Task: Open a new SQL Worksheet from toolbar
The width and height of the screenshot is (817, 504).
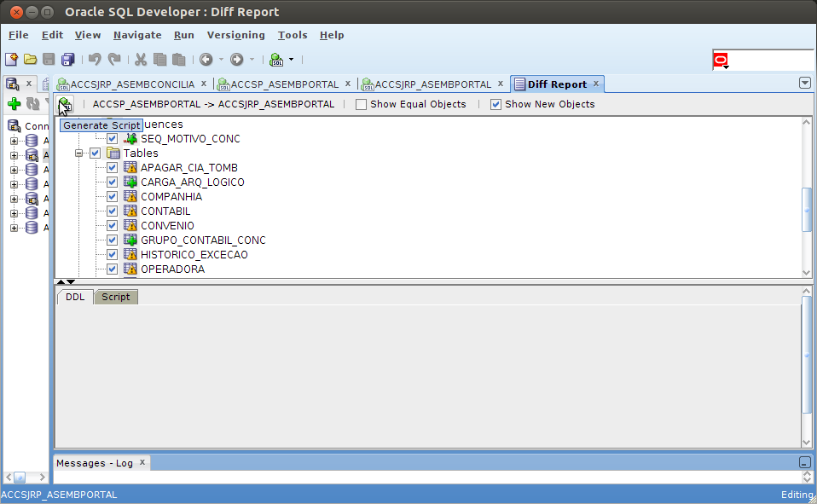Action: pyautogui.click(x=276, y=60)
